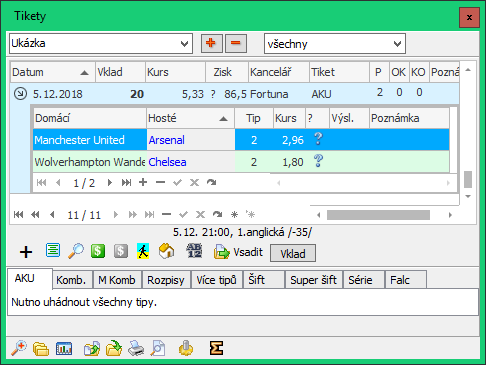486x365 pixels.
Task: Click the Vklad column header
Action: pyautogui.click(x=120, y=72)
